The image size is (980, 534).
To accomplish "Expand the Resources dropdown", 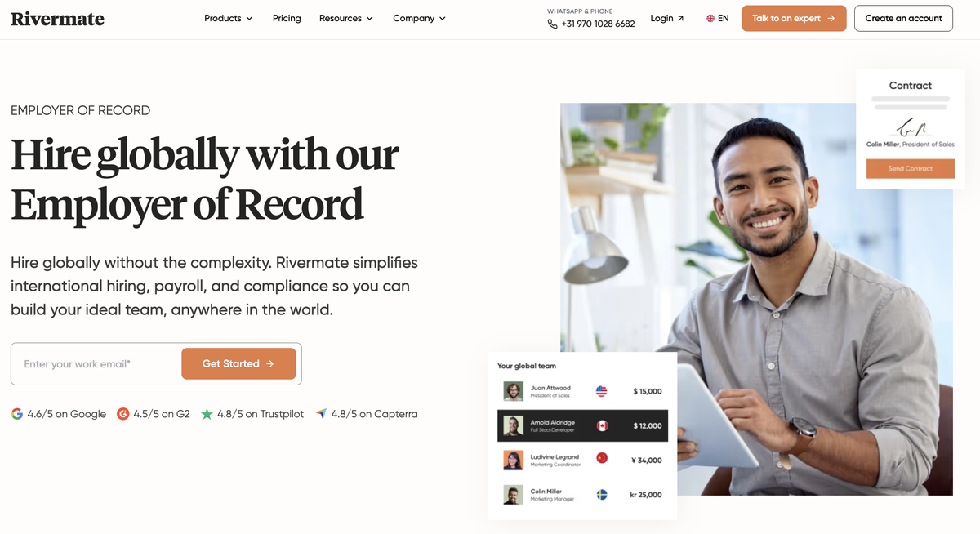I will coord(346,18).
